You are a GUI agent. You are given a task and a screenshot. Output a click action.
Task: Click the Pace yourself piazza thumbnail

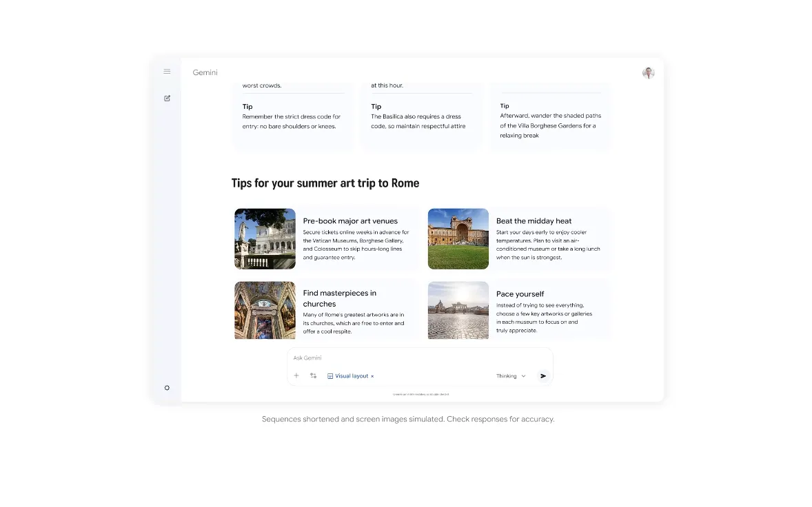click(x=458, y=310)
